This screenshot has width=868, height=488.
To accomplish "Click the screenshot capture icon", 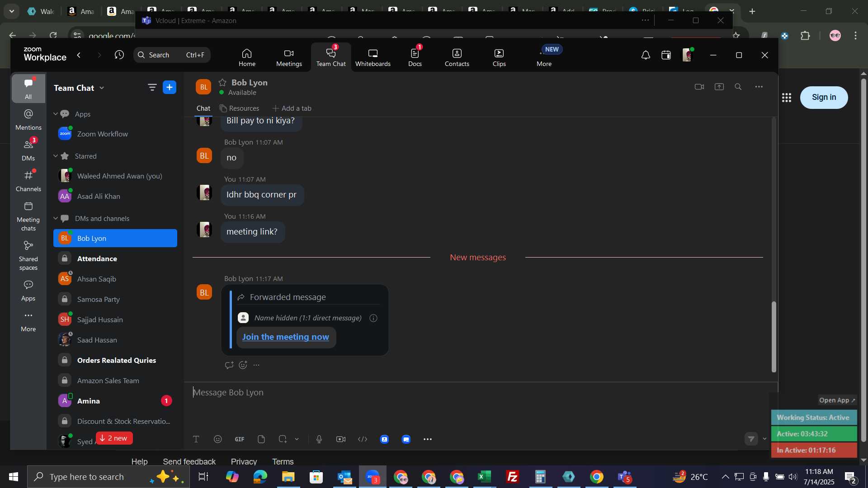I will (283, 439).
